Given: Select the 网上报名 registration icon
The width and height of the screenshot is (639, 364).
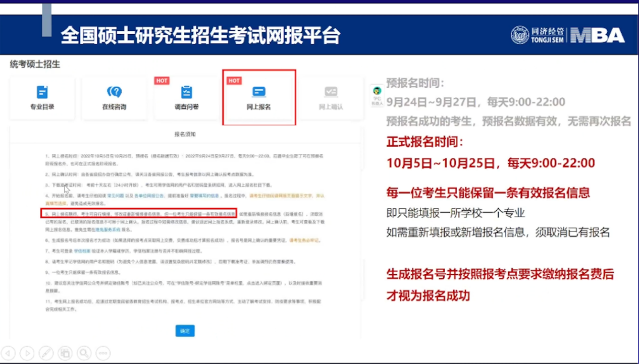Looking at the screenshot, I should tap(258, 92).
